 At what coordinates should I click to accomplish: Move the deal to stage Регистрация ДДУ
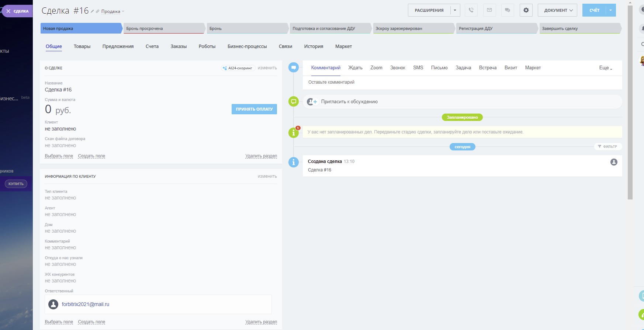[x=497, y=28]
